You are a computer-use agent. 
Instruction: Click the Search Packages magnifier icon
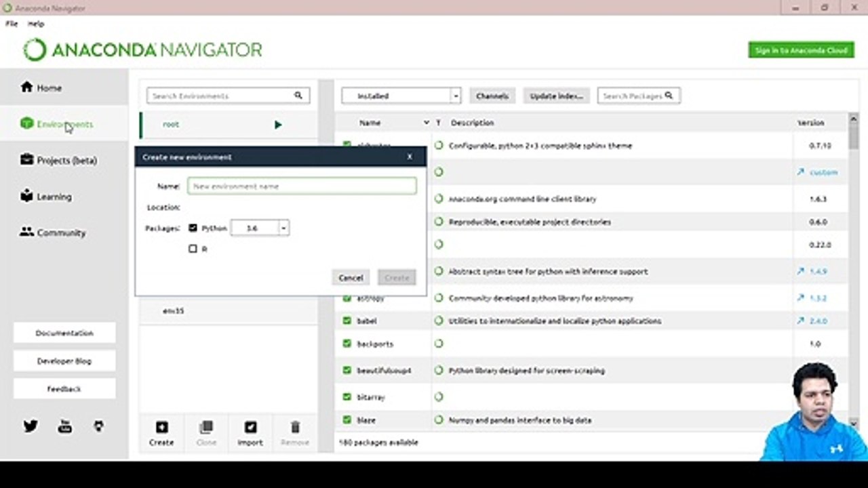tap(669, 96)
